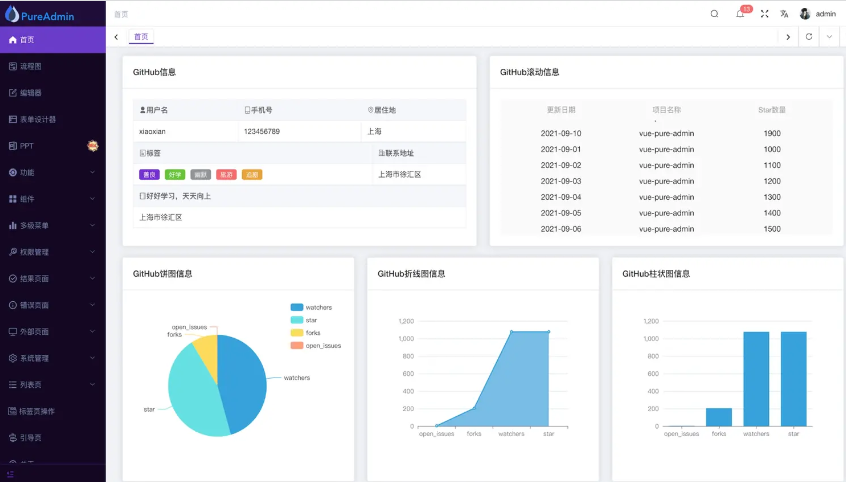Click the 标签页操作 icon in the sidebar
This screenshot has width=846, height=482.
[x=12, y=411]
